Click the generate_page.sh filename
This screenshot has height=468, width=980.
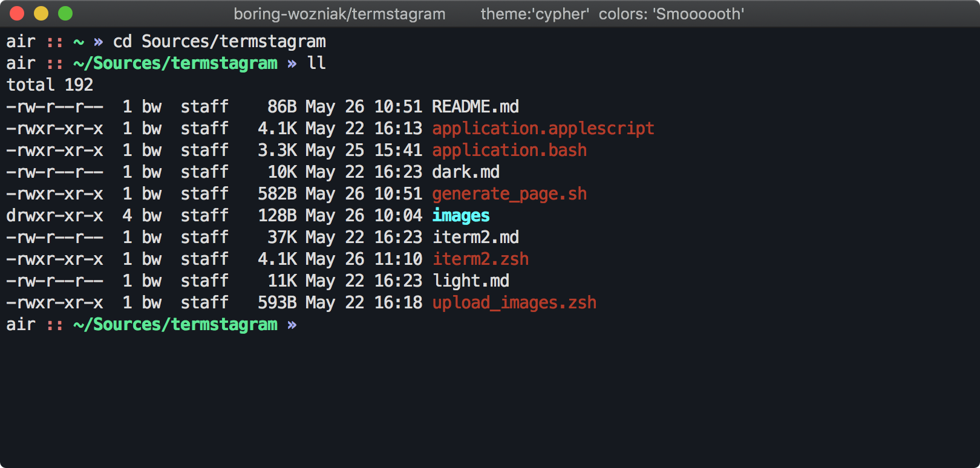(509, 194)
